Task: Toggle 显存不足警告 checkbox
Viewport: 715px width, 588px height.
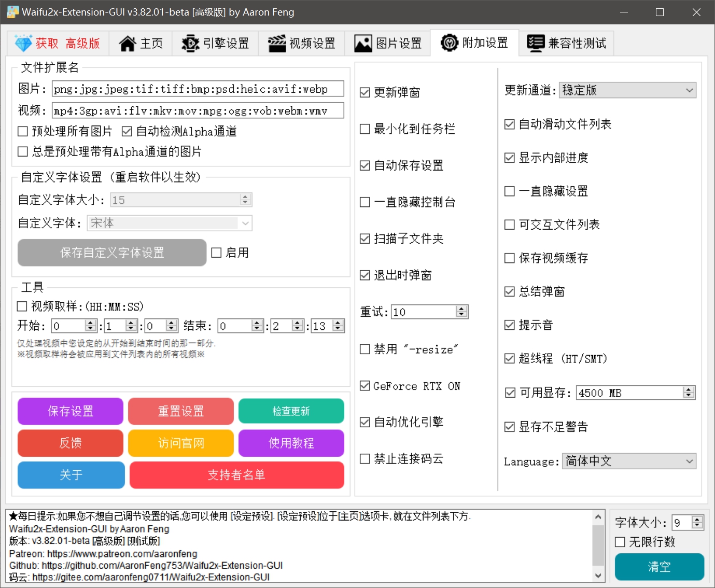Action: tap(546, 427)
